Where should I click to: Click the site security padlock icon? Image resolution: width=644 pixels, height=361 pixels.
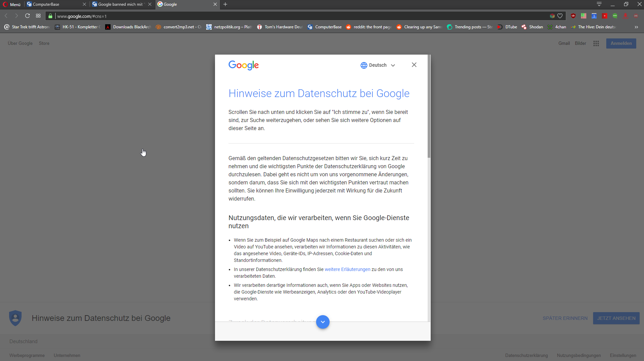(50, 16)
